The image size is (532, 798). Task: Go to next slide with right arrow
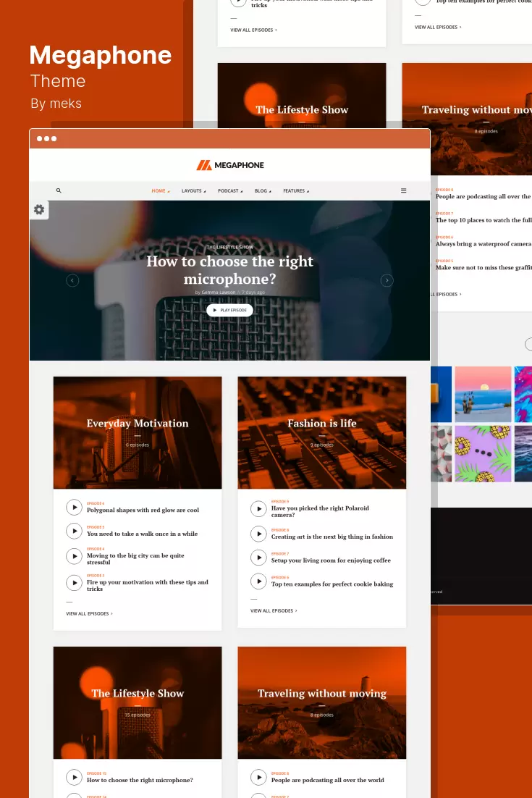tap(387, 280)
